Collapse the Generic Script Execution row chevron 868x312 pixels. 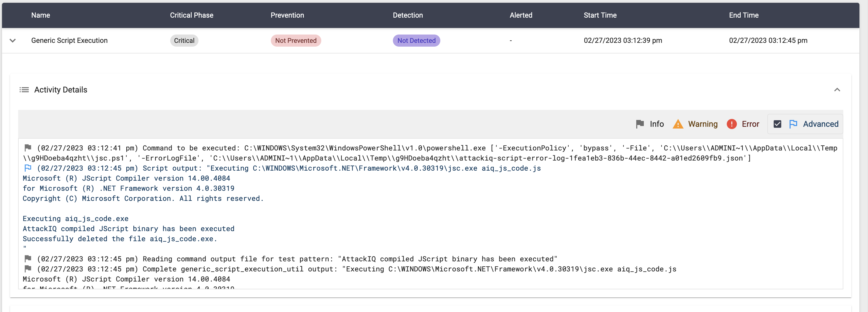point(13,40)
